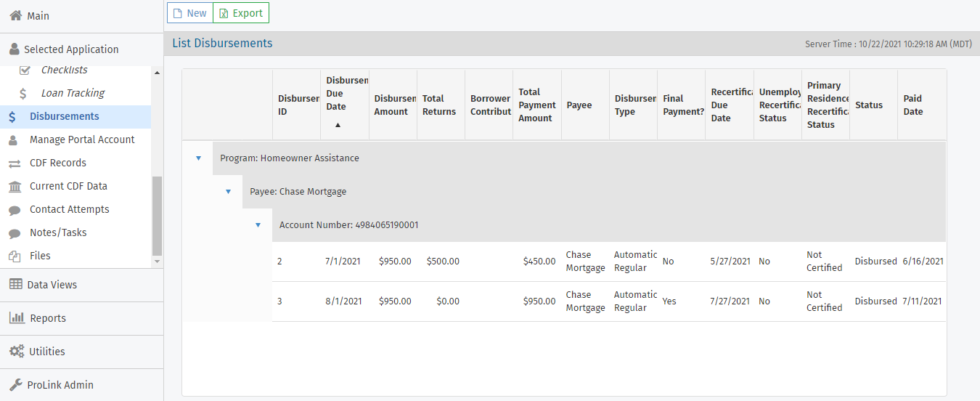Sort by Total Returns column header
Screen dimensions: 980x401
pos(441,105)
